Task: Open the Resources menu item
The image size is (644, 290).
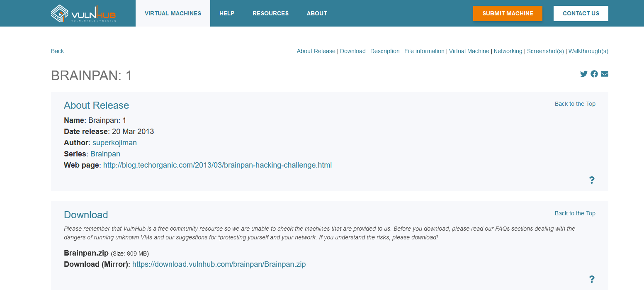Action: (x=270, y=13)
